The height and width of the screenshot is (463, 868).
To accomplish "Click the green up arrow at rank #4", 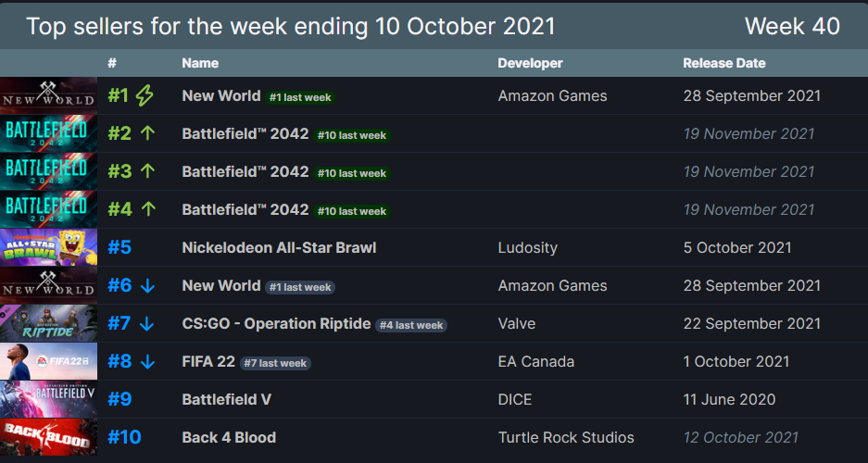I will (147, 209).
